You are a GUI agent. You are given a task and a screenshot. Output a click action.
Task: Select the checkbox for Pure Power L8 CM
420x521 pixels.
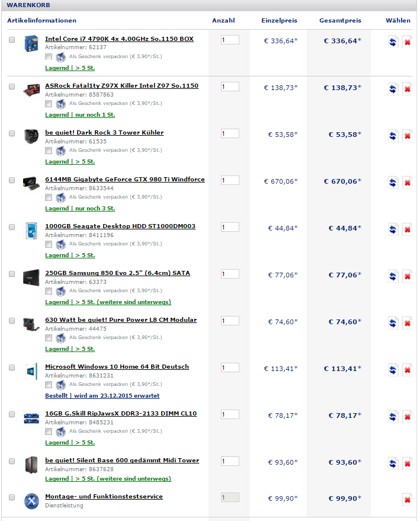pyautogui.click(x=12, y=321)
